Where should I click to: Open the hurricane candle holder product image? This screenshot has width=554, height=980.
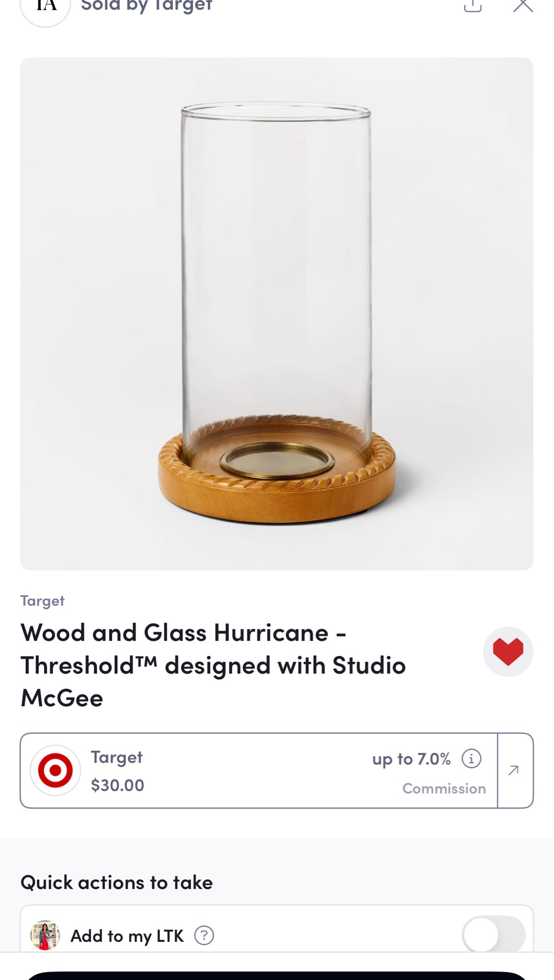[x=277, y=313]
